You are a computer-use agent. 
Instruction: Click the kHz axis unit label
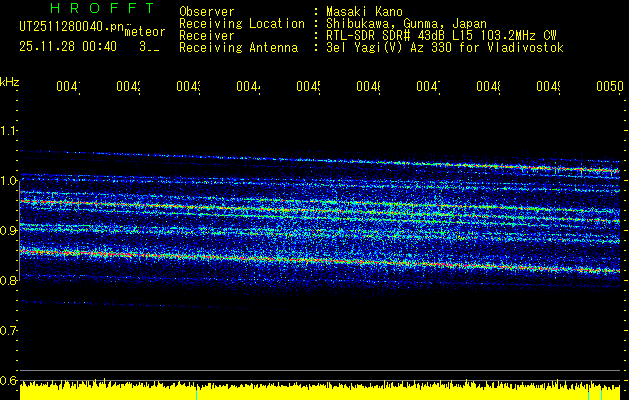point(9,81)
